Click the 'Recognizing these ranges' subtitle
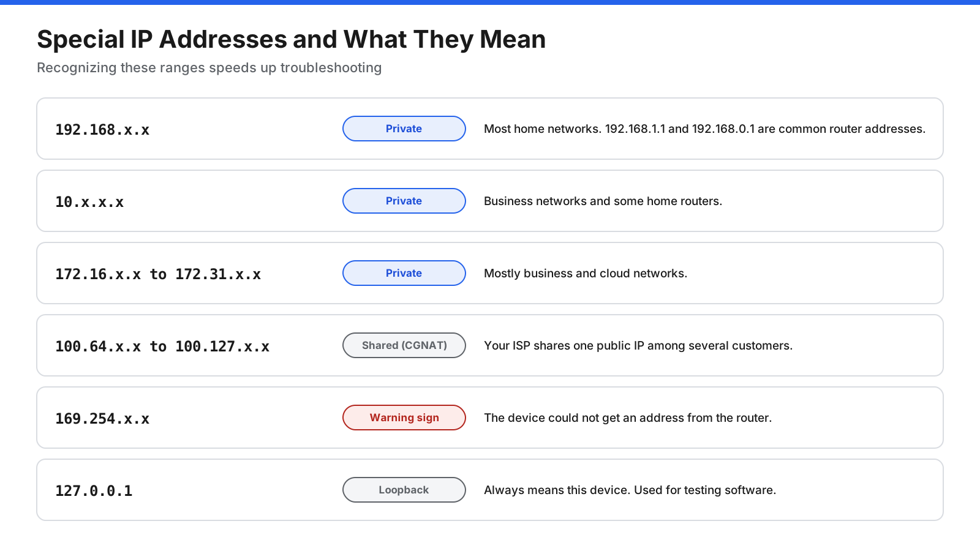 [209, 67]
